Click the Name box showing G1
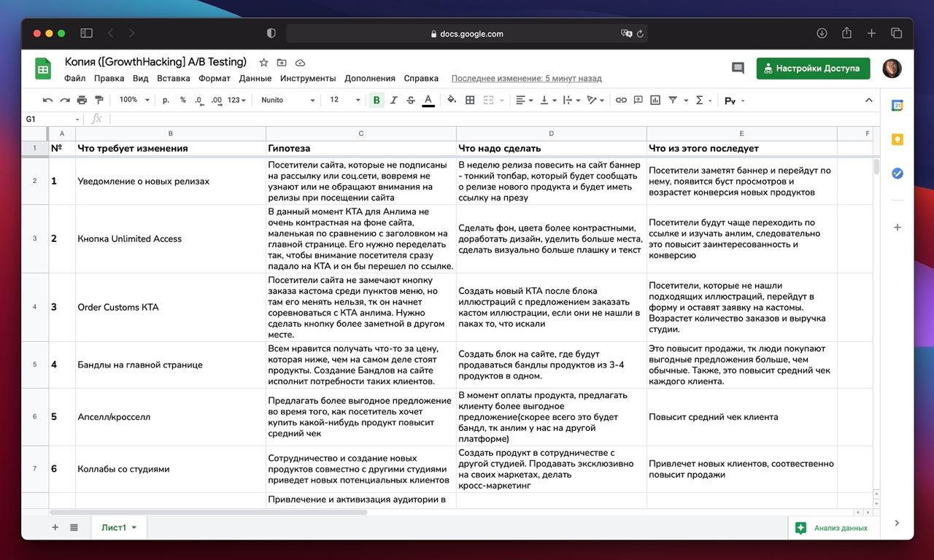The image size is (934, 560). (x=53, y=119)
